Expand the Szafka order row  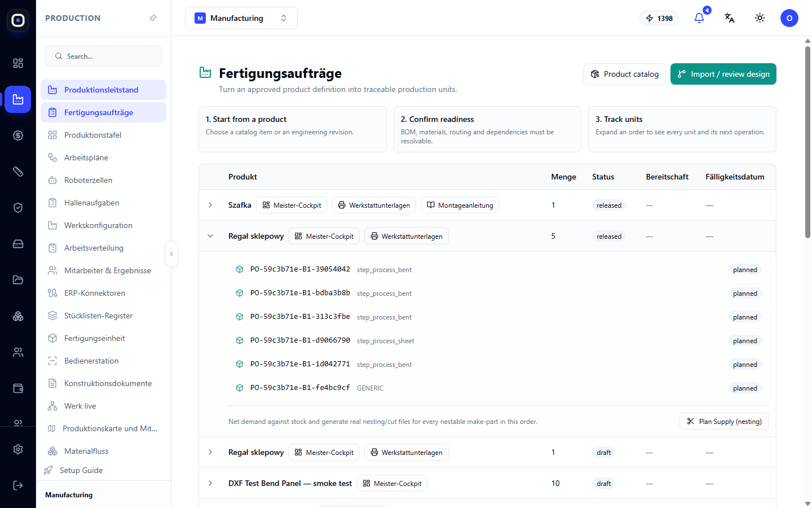[x=210, y=205]
